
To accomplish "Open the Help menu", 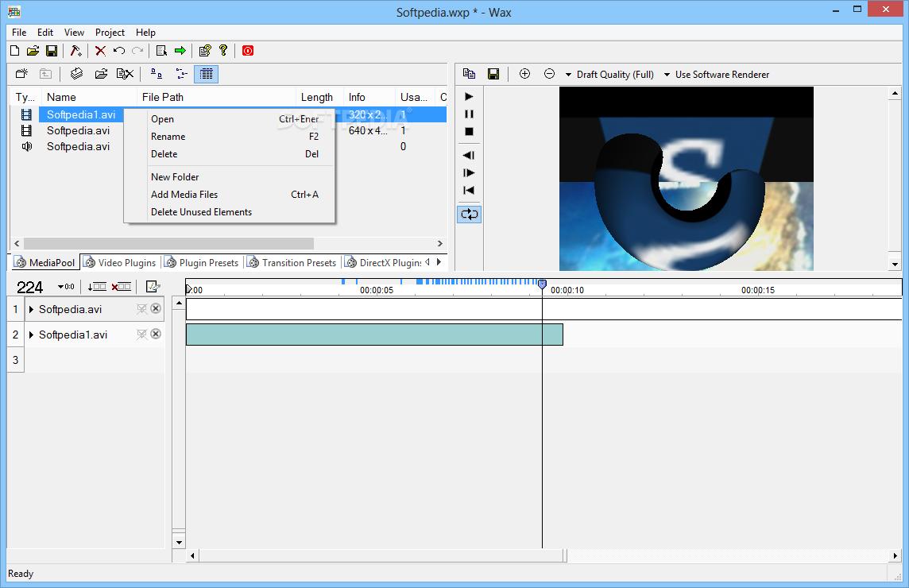I will [x=145, y=33].
